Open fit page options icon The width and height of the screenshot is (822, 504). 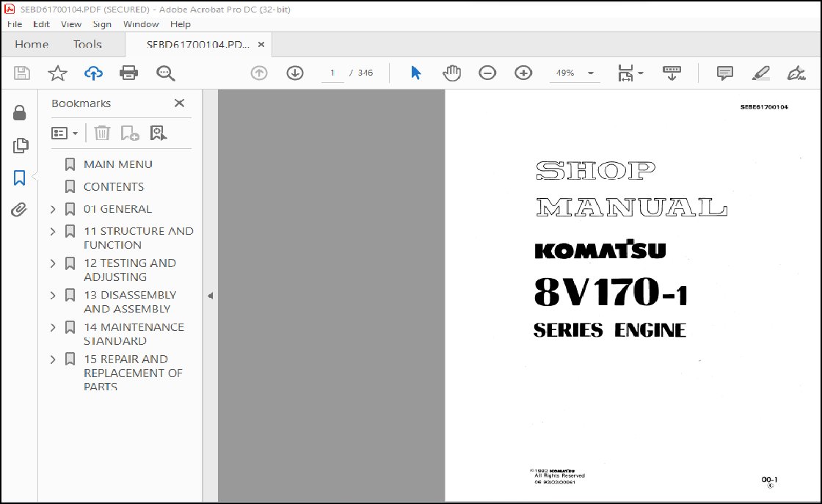(x=625, y=73)
